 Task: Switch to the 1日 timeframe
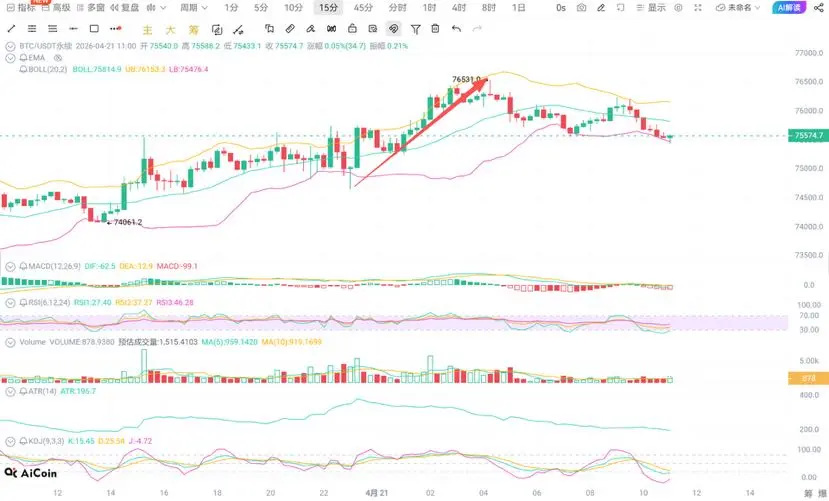[x=519, y=7]
